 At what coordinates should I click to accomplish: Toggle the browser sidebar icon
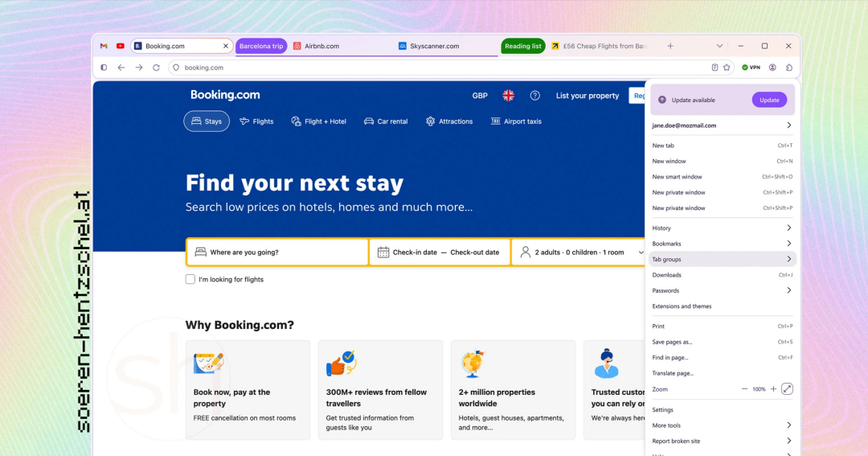pos(104,68)
